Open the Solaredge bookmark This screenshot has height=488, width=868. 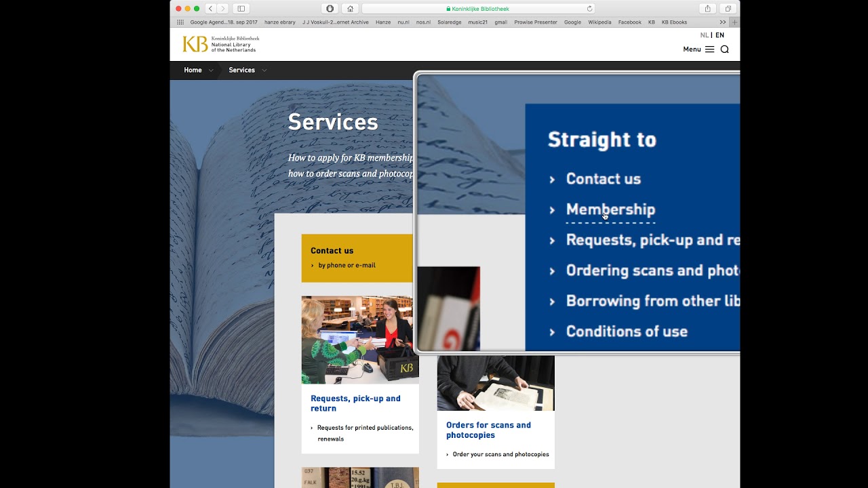point(449,22)
